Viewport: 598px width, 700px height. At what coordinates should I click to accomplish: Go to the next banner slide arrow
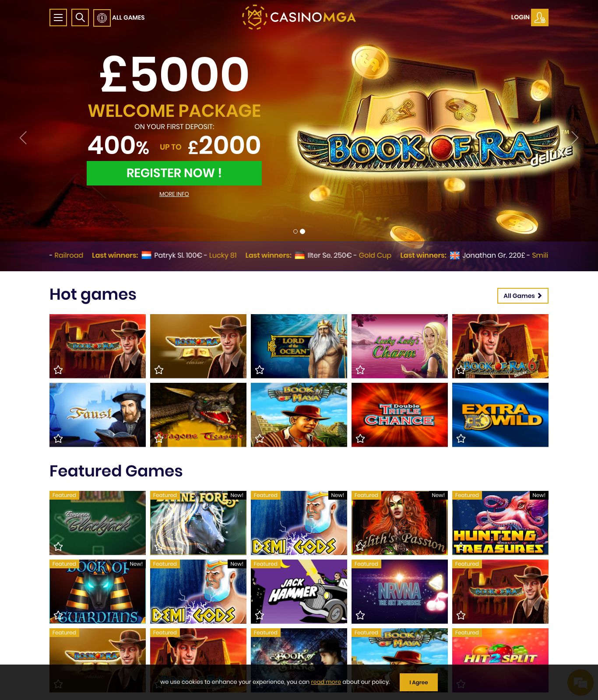[575, 138]
